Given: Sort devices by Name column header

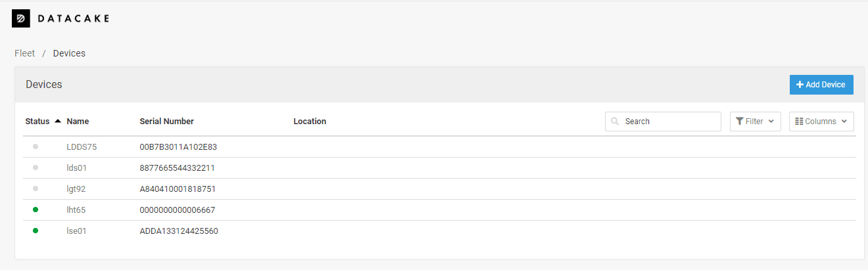Looking at the screenshot, I should 78,122.
